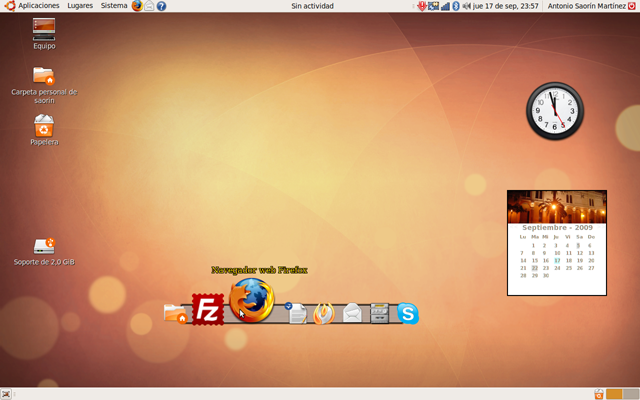The image size is (640, 400).
Task: Open the Antonio Saorín Martínez user menu
Action: (x=586, y=6)
